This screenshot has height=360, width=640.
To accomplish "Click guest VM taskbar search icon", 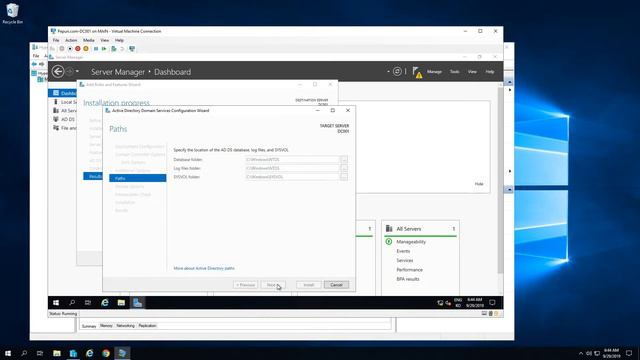I will click(x=72, y=302).
